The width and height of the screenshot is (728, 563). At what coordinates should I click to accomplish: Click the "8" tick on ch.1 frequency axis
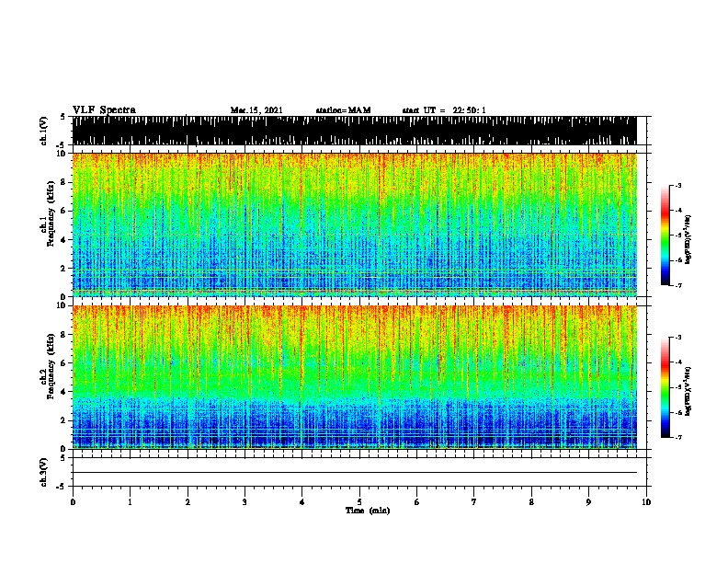click(63, 182)
